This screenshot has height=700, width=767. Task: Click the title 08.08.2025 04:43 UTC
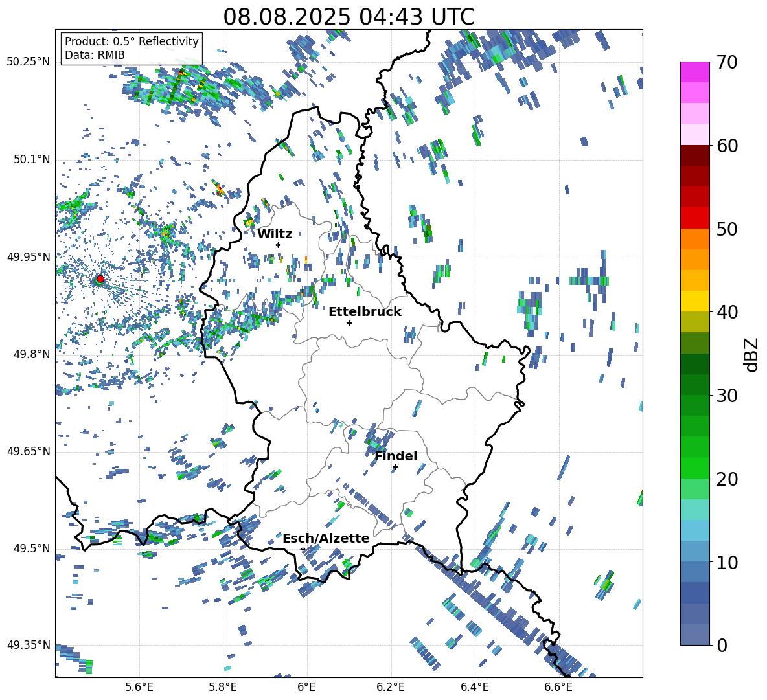point(349,17)
